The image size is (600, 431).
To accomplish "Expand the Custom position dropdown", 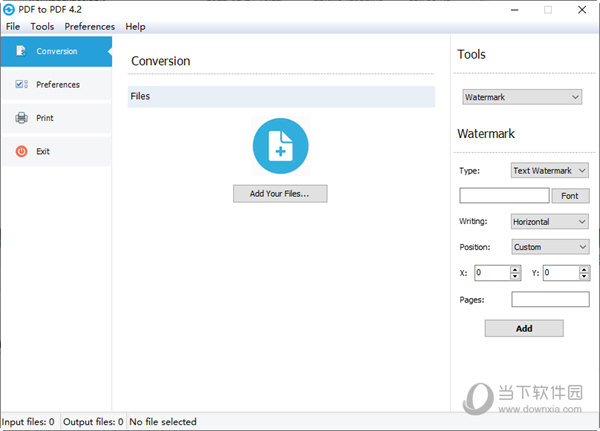I will pos(550,247).
